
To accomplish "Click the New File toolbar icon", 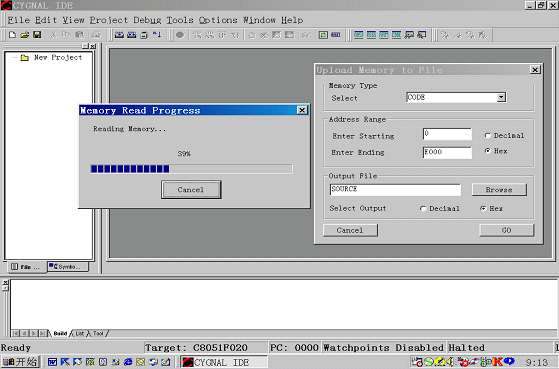I will point(12,35).
